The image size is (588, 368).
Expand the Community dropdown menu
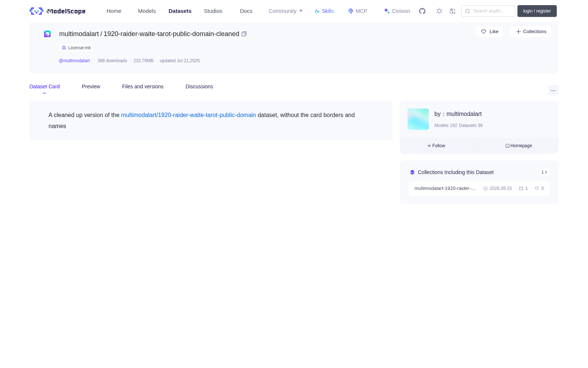[286, 11]
